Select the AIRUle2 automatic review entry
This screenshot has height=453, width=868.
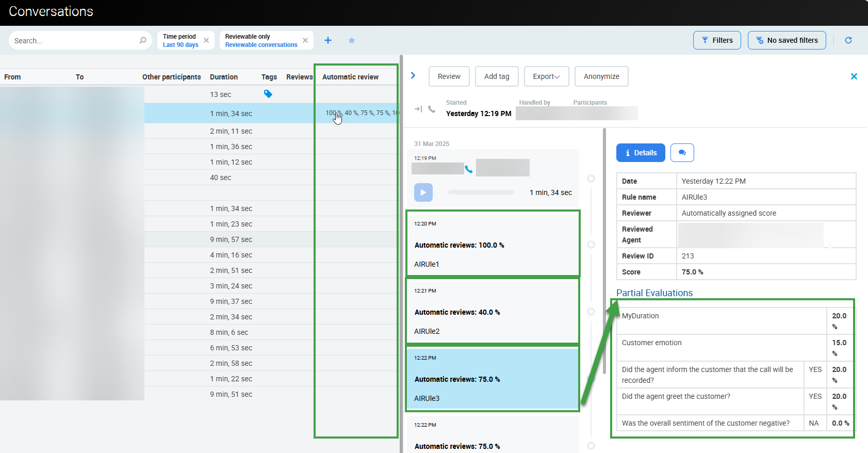[493, 312]
